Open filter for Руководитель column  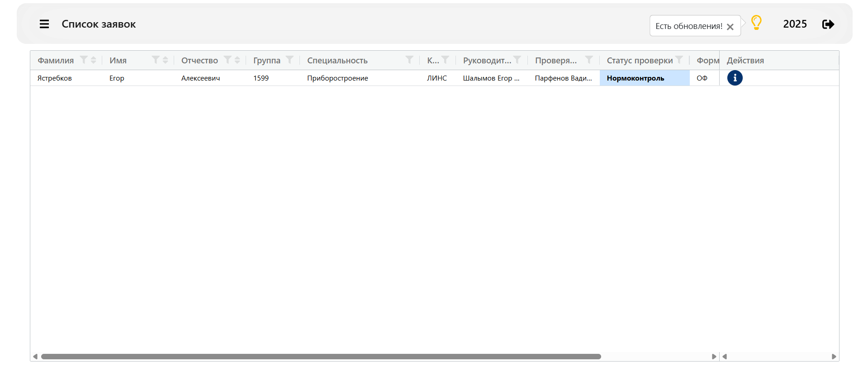517,60
